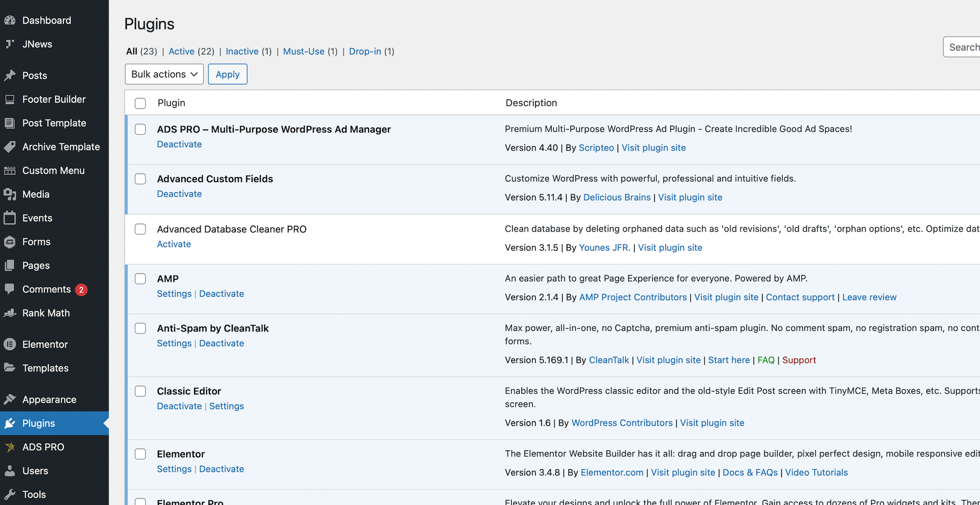Click the Dashboard gauge icon in sidebar
The width and height of the screenshot is (980, 505).
point(10,20)
